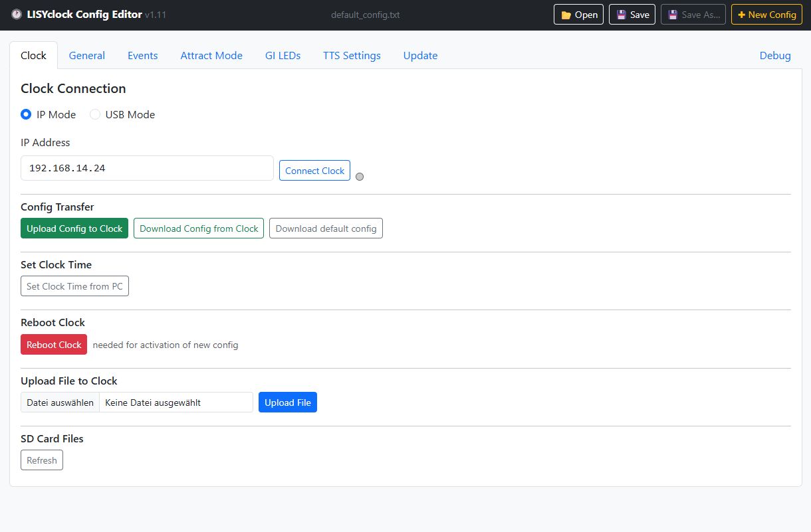Click inside the IP Address field

point(146,168)
